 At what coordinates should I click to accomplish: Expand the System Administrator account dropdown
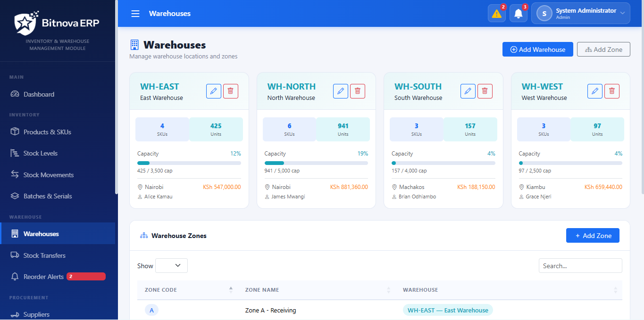coord(581,14)
